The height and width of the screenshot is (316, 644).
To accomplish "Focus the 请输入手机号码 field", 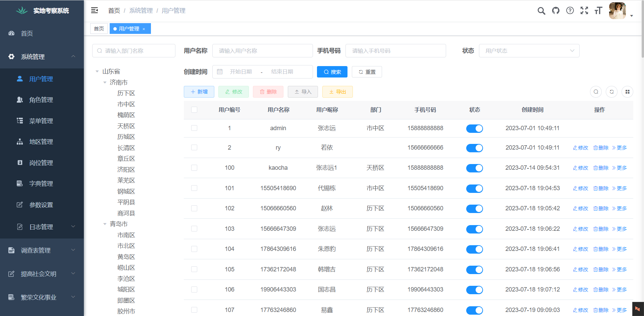I will [395, 51].
